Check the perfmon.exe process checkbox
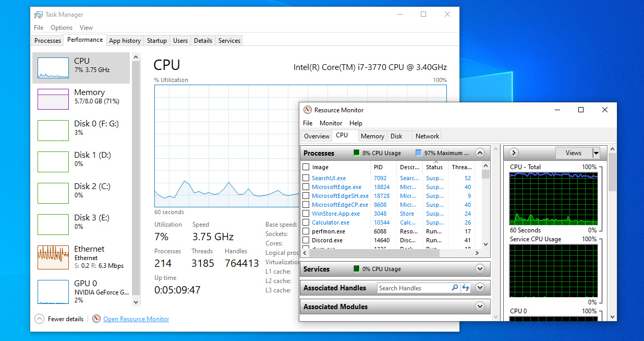Screen dimensions: 644x341 (x=306, y=231)
